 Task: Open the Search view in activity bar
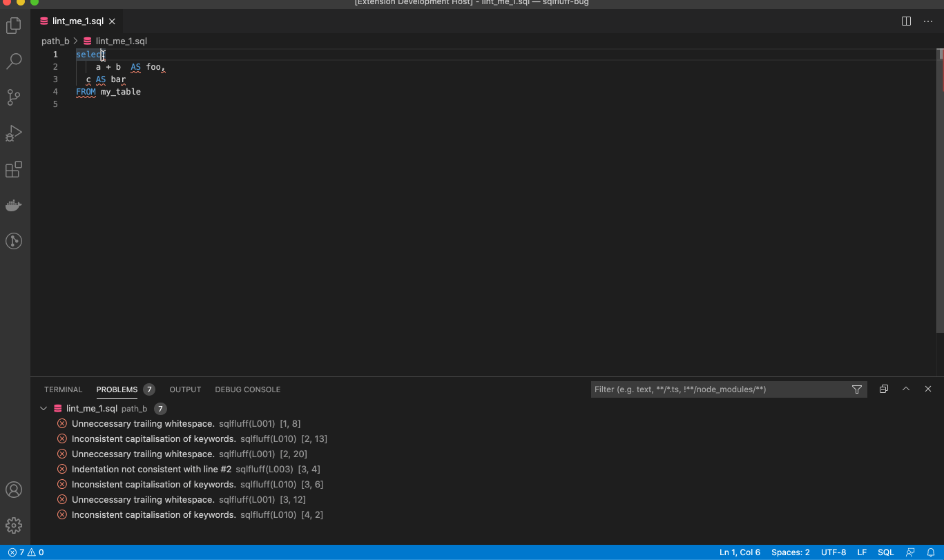tap(14, 61)
